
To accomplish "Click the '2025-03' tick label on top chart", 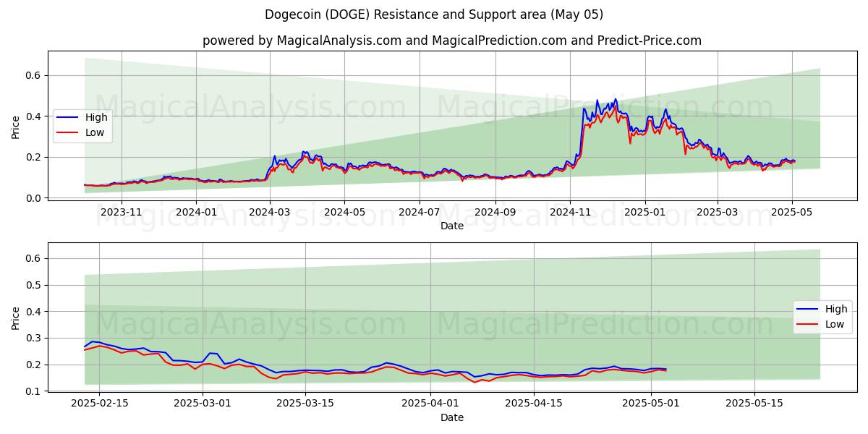I will coord(718,212).
